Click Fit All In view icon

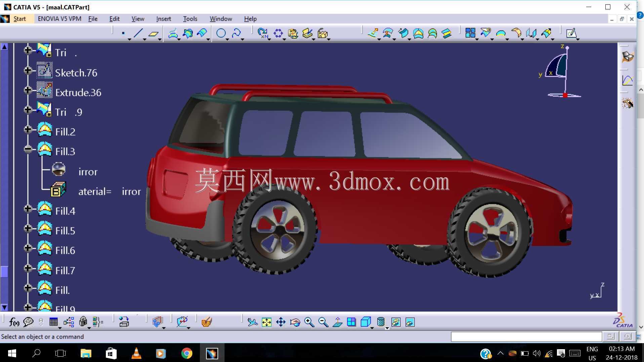point(267,322)
